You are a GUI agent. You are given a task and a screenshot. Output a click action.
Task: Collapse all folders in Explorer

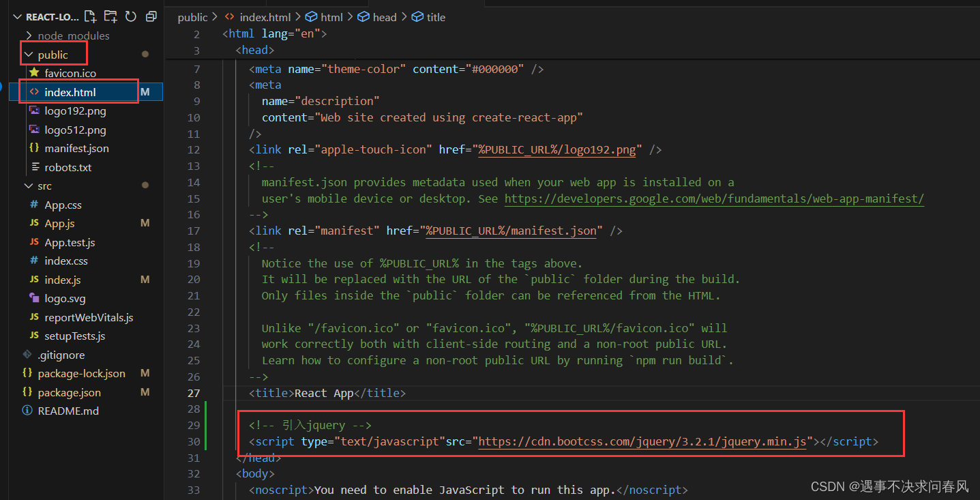[x=151, y=15]
